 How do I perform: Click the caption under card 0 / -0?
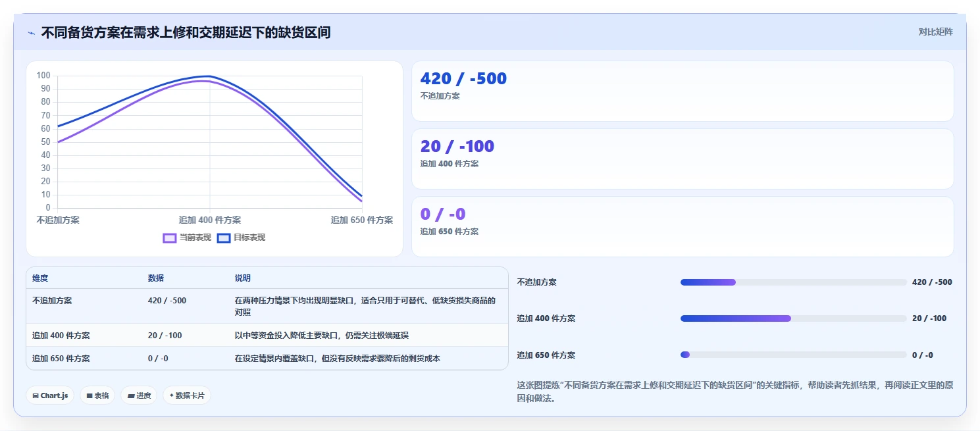click(450, 232)
